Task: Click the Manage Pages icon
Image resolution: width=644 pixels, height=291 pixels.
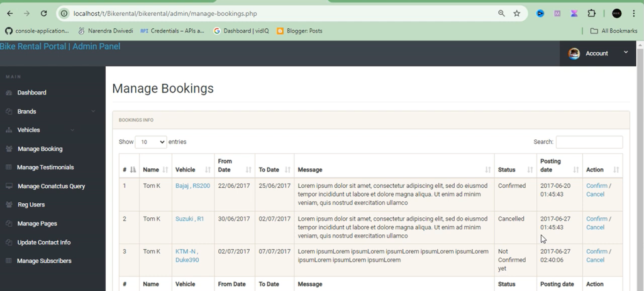Action: 9,224
